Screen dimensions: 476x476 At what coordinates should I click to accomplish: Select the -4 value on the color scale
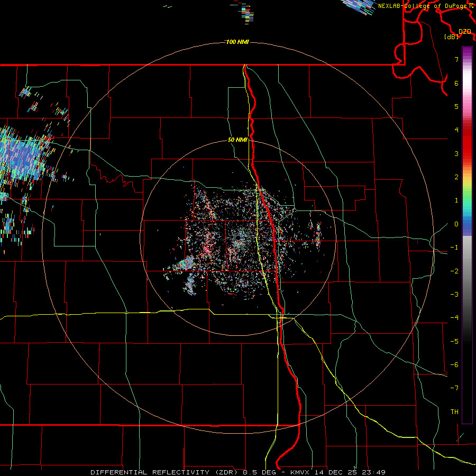(454, 318)
